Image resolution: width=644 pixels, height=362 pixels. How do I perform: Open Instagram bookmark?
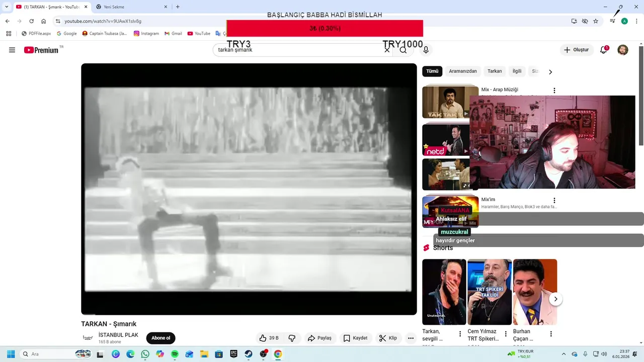click(146, 33)
